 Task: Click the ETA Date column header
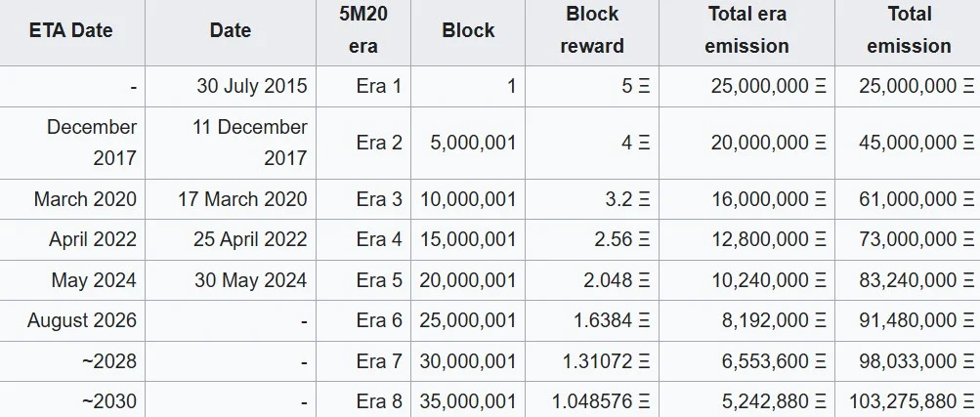[x=70, y=30]
